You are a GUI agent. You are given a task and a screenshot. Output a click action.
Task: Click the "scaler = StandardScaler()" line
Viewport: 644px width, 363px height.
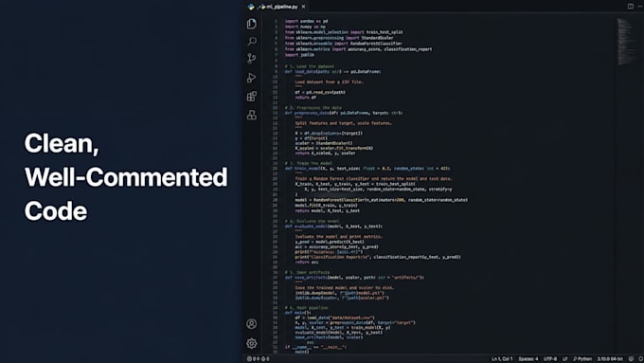pos(324,143)
